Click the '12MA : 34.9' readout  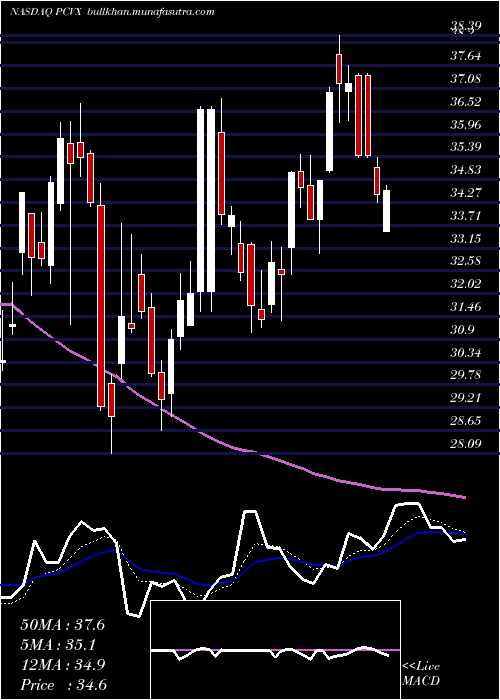(x=62, y=665)
